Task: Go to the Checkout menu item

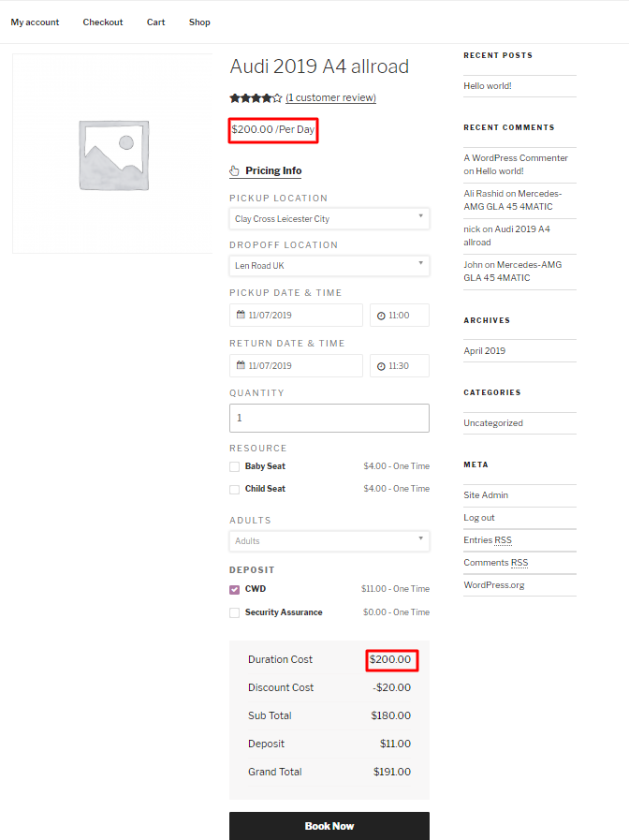Action: 103,22
